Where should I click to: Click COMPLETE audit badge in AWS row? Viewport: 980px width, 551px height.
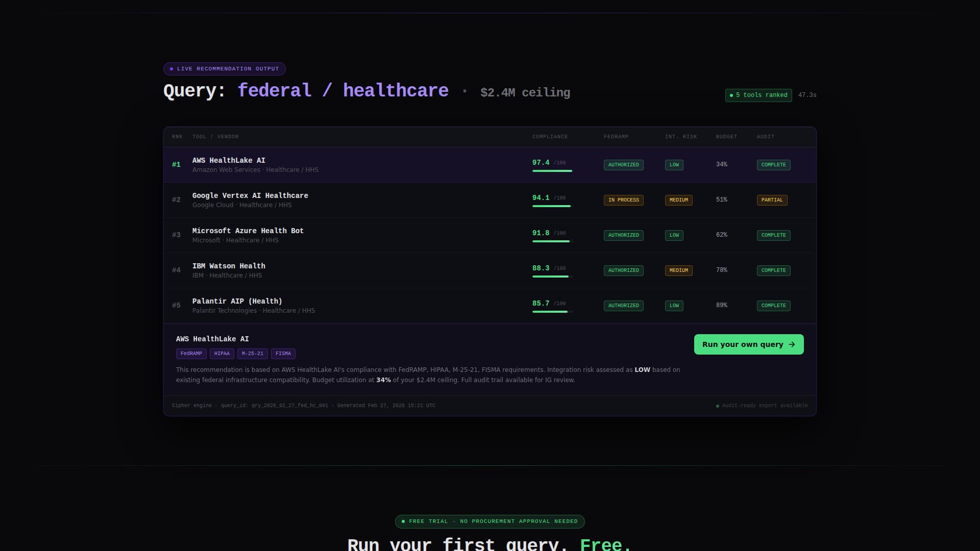coord(774,165)
